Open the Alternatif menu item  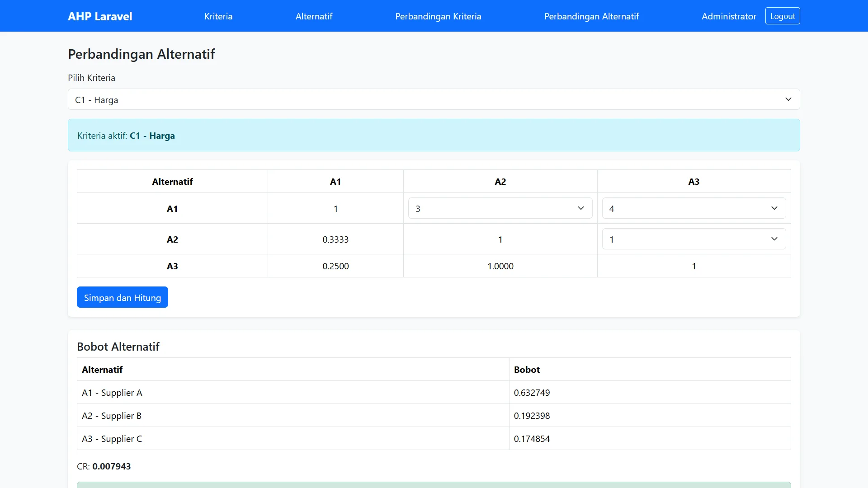314,16
